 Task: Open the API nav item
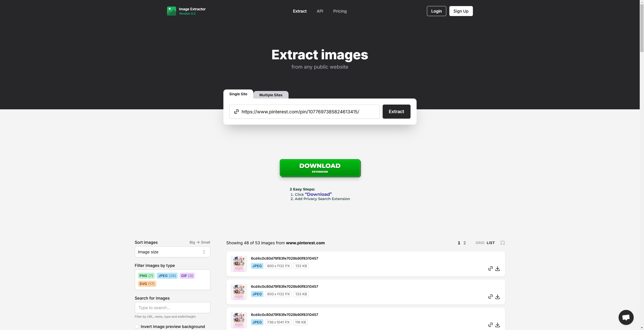point(320,11)
